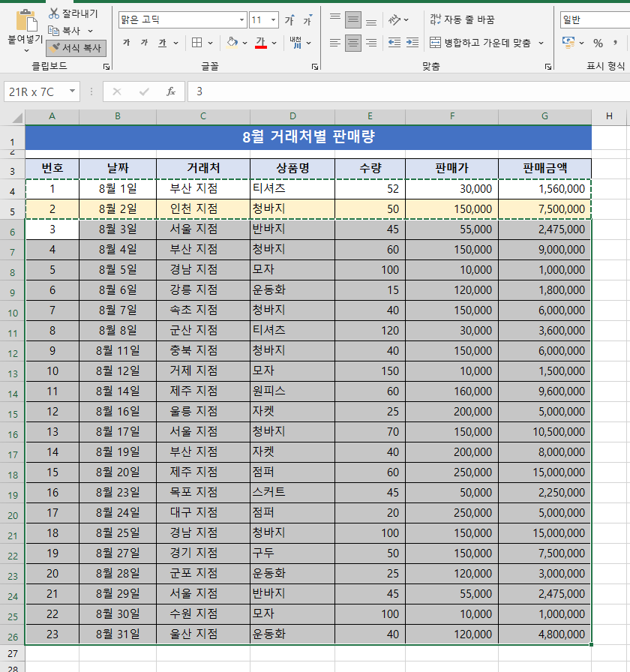The height and width of the screenshot is (672, 630).
Task: Toggle center horizontal alignment
Action: [x=353, y=43]
